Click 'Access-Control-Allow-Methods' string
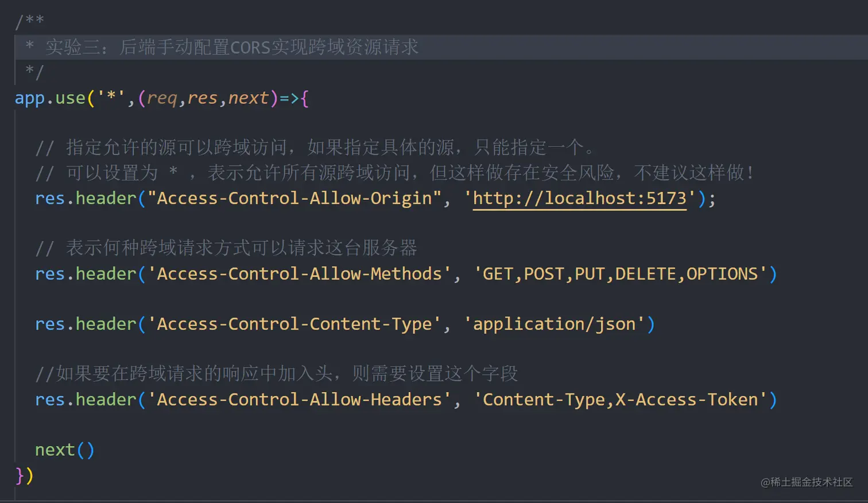868x503 pixels. (300, 274)
